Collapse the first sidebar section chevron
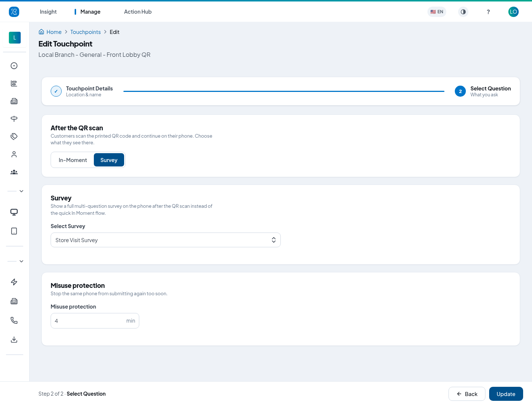Image resolution: width=532 pixels, height=406 pixels. click(21, 191)
